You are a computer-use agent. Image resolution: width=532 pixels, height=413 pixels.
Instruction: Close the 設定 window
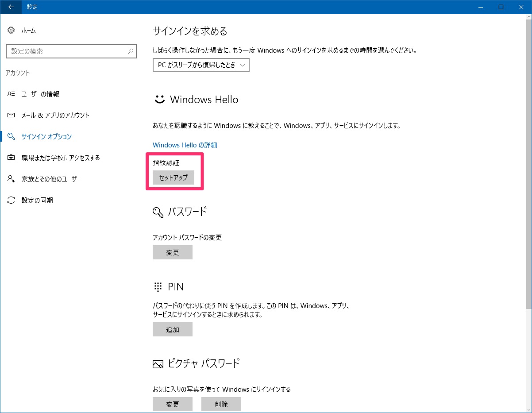tap(521, 7)
